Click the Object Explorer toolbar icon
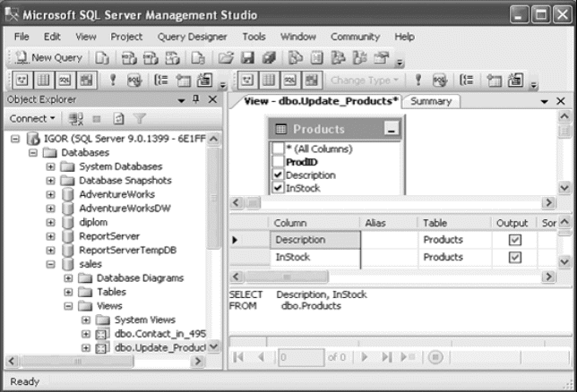Viewport: 577px width, 392px height. (338, 58)
